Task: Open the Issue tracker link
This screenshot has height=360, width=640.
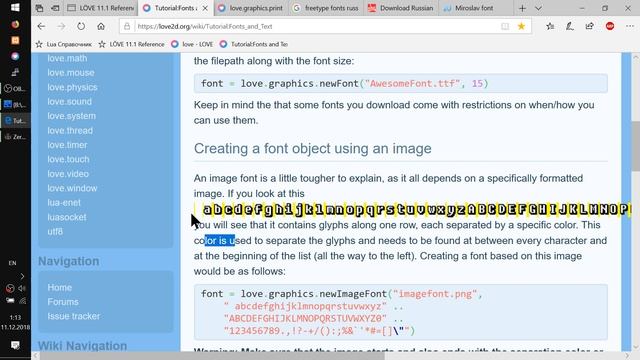Action: coord(73,316)
